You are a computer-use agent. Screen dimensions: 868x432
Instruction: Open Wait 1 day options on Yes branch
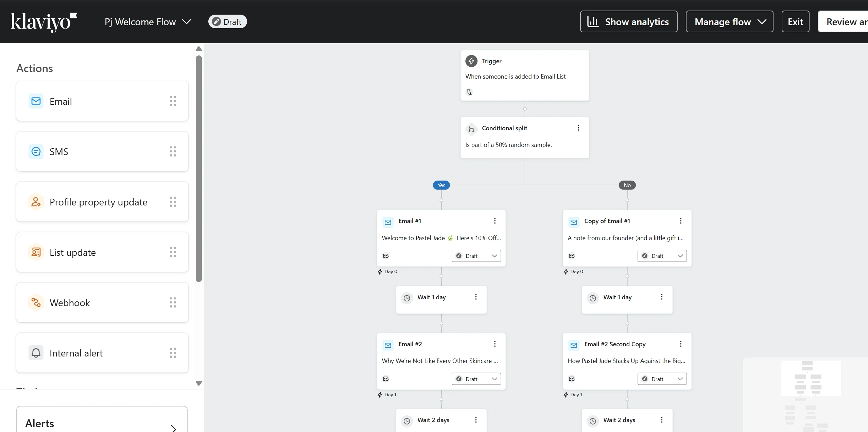pyautogui.click(x=476, y=297)
